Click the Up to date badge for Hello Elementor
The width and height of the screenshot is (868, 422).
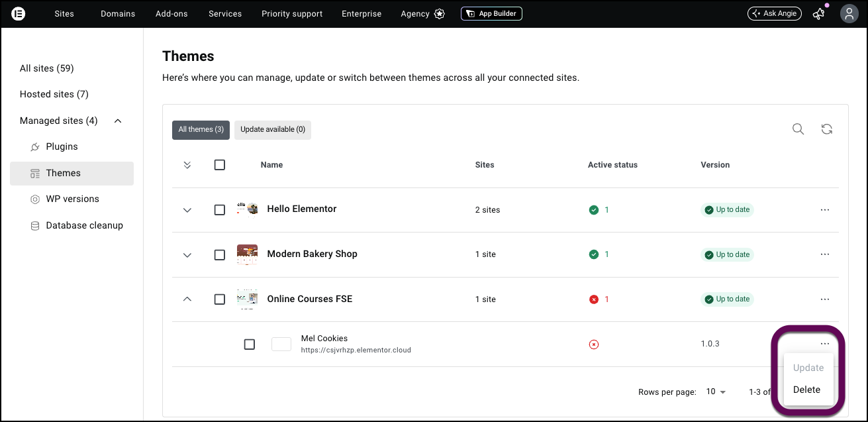[x=727, y=210]
